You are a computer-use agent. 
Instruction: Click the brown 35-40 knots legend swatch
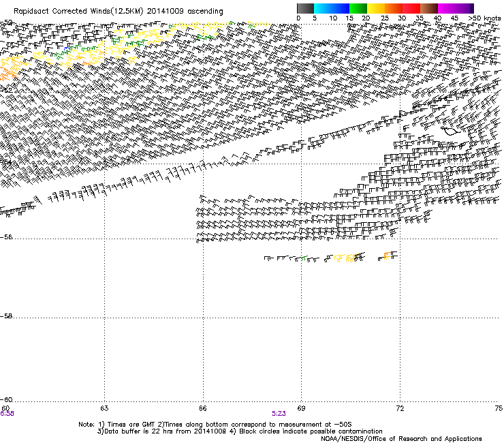pyautogui.click(x=429, y=8)
